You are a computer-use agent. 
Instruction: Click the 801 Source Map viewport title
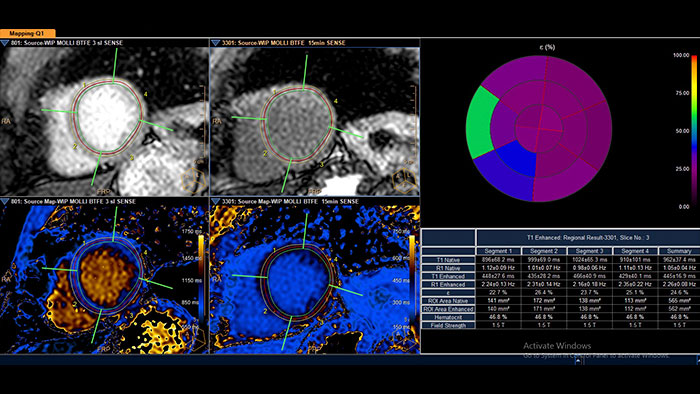pos(73,202)
